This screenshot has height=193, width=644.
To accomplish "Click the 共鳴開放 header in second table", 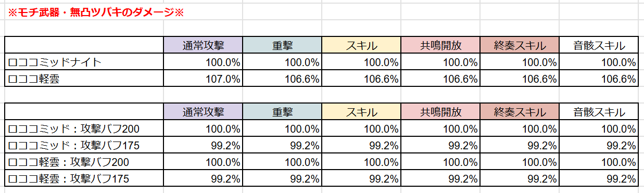I will [x=440, y=111].
